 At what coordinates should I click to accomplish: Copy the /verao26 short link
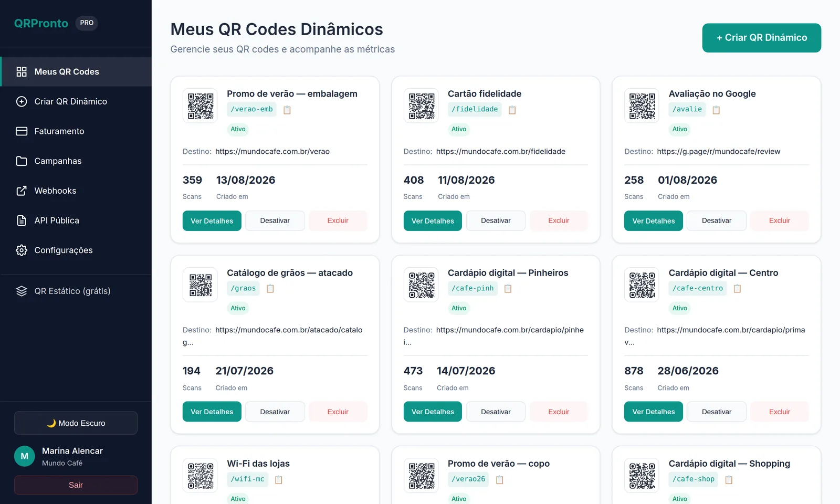click(500, 479)
